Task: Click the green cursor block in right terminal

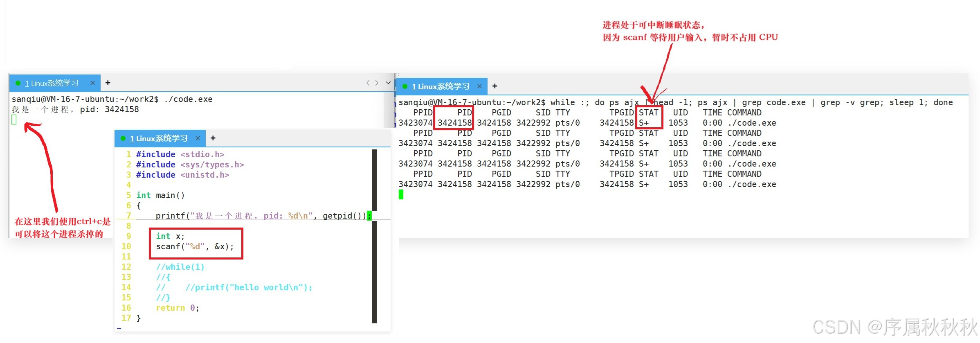Action: tap(401, 194)
